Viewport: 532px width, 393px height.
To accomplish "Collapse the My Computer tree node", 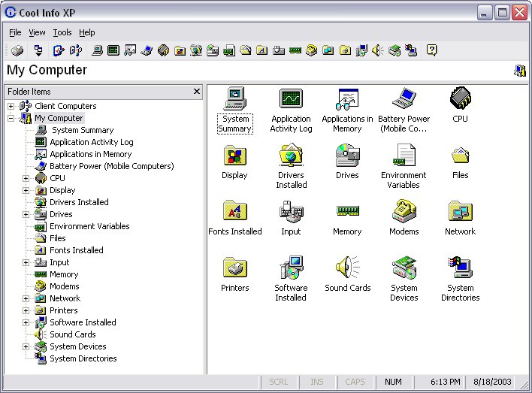I will click(x=11, y=118).
